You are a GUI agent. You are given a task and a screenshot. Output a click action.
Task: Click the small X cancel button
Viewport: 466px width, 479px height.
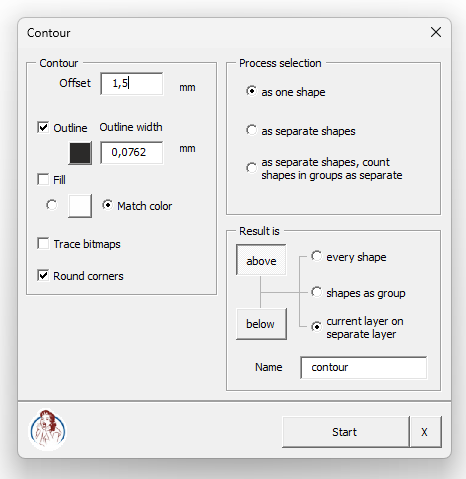click(425, 432)
